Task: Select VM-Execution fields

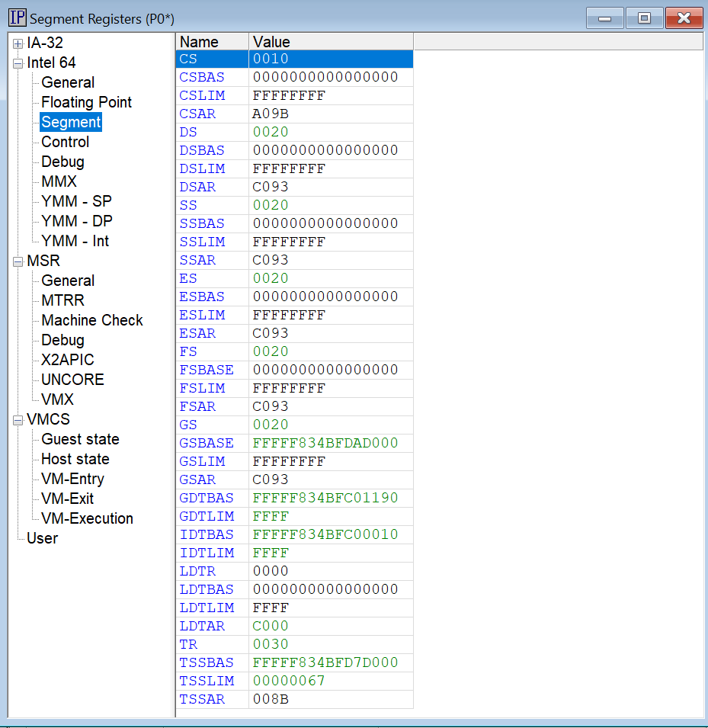Action: (x=87, y=518)
